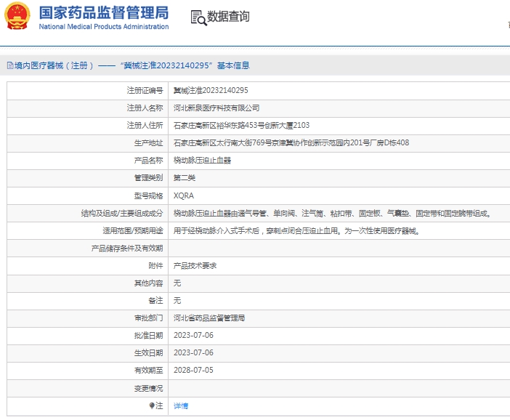The width and height of the screenshot is (510, 420).
Task: Open the 详情 link in the 注 row
Action: (x=181, y=405)
